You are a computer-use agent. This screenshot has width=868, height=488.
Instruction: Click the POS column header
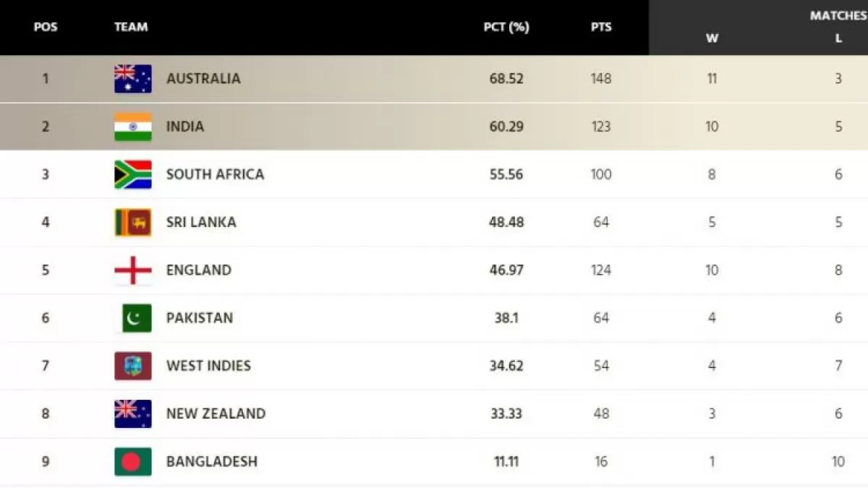46,27
